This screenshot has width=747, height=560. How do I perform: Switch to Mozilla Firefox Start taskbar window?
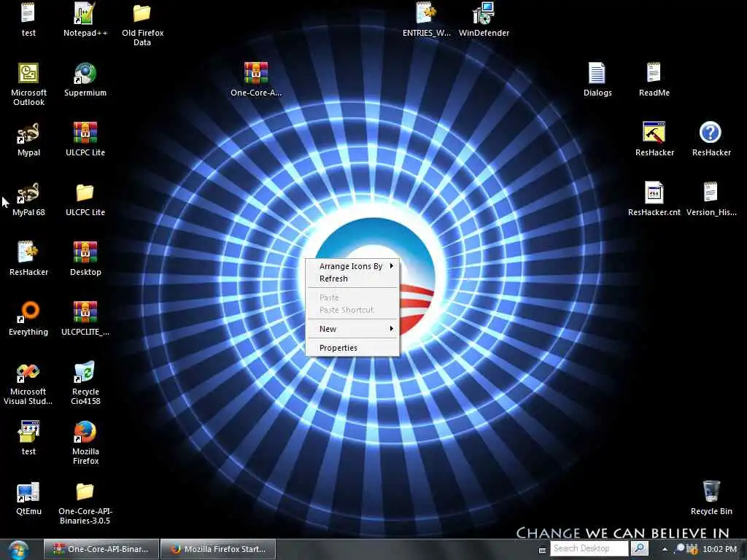(x=218, y=549)
